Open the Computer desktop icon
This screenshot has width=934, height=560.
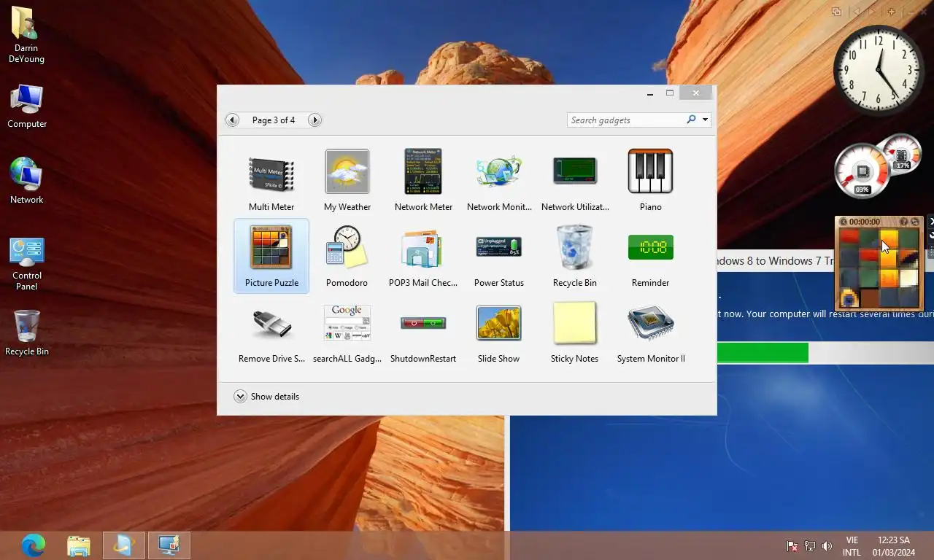click(x=27, y=106)
